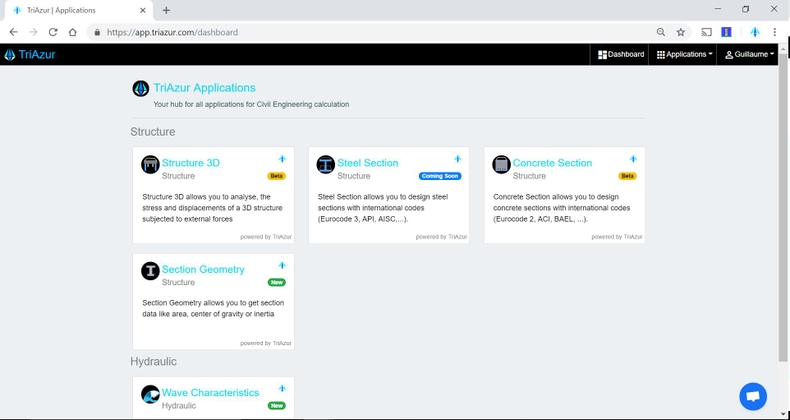Screen dimensions: 790x420
Task: Click TriAzur mark on Steel Section card
Action: point(457,159)
